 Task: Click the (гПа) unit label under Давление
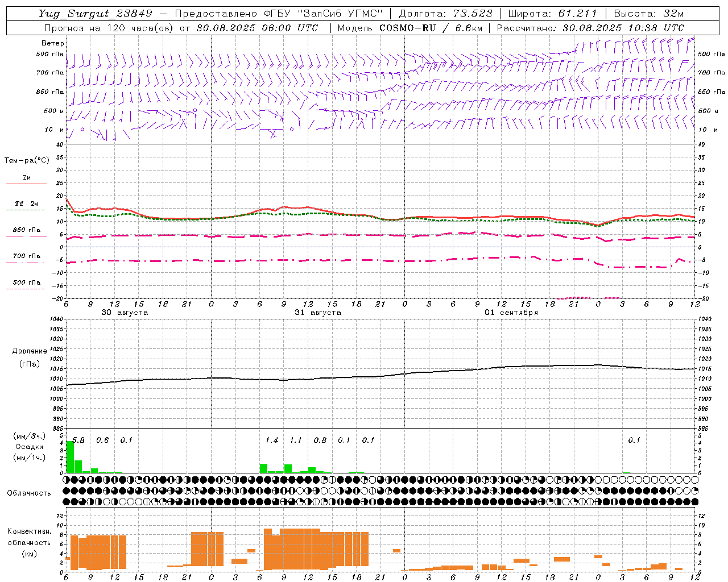29,364
